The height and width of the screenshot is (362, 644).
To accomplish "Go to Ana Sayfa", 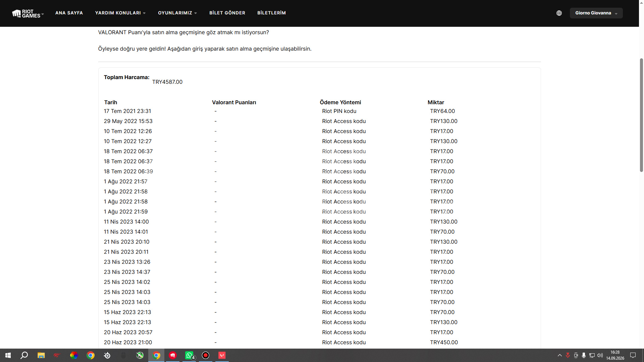I will 69,13.
